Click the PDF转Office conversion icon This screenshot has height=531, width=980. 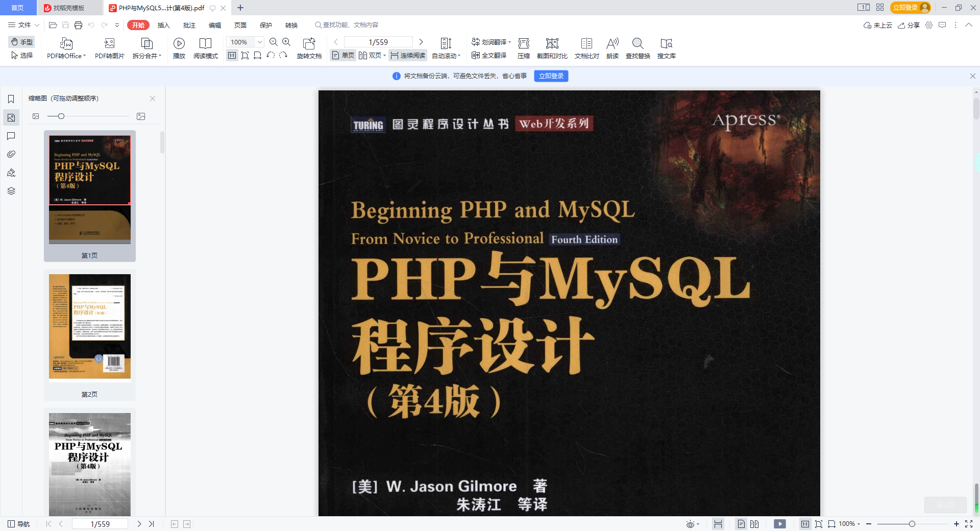[x=66, y=44]
